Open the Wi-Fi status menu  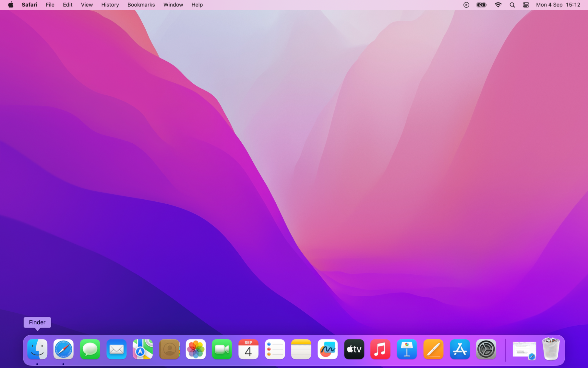pos(498,5)
